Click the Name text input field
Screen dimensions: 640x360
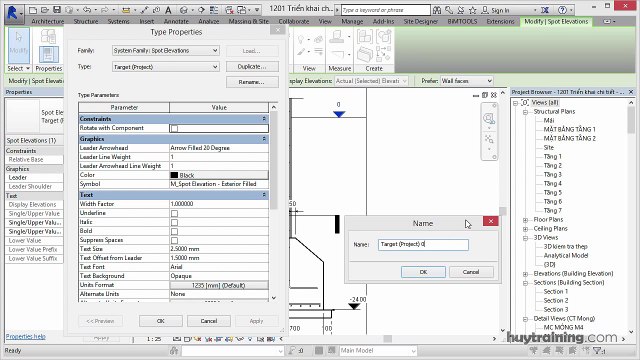coord(423,244)
